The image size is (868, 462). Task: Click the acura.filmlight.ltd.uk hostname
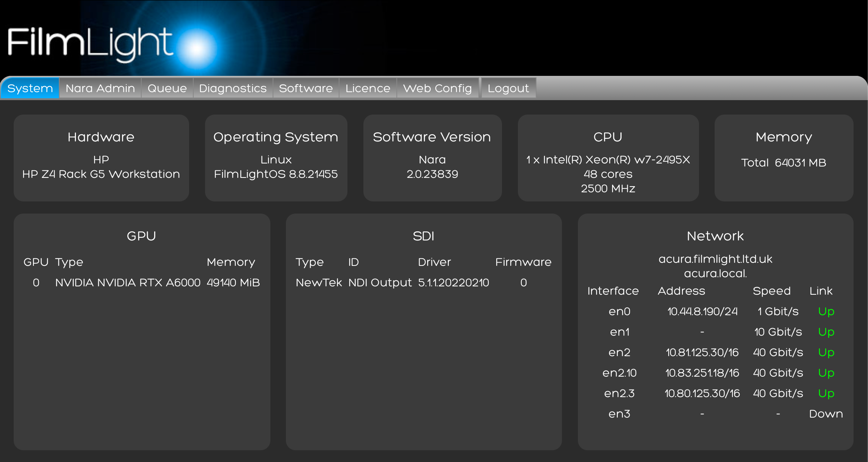(x=715, y=259)
